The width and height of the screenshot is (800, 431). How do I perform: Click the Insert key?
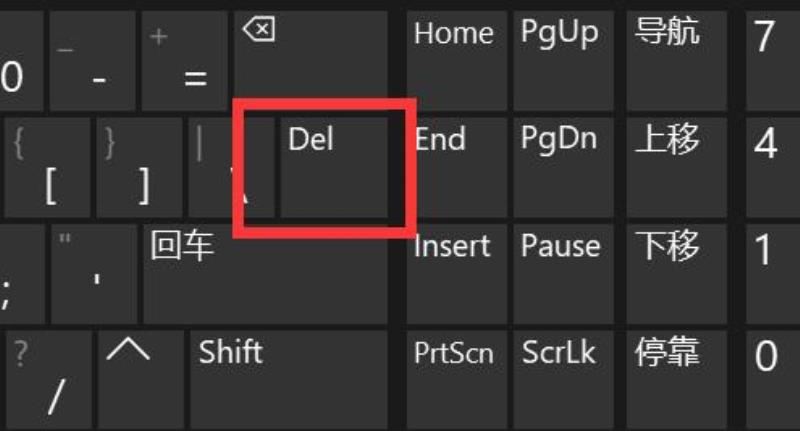pos(457,274)
